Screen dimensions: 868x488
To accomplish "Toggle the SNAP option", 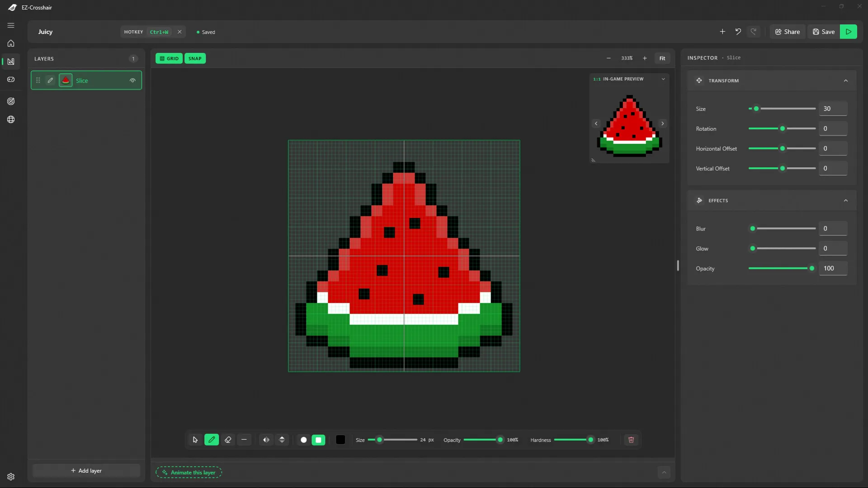I will click(x=195, y=58).
